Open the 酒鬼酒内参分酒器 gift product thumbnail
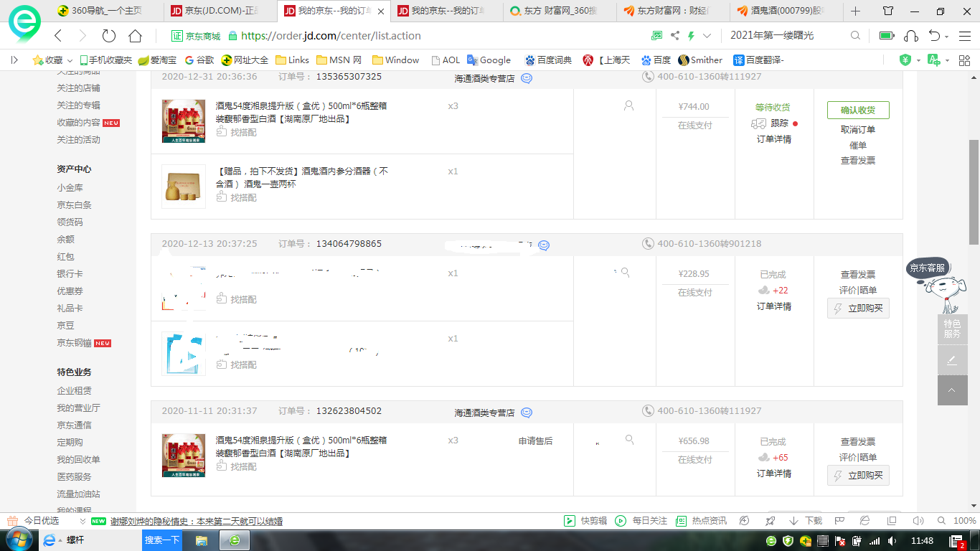980x551 pixels. click(x=184, y=187)
